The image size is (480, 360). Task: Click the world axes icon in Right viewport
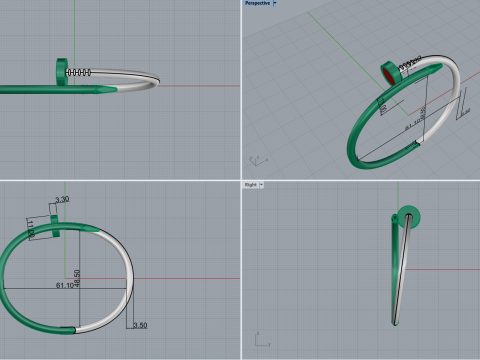point(263,340)
